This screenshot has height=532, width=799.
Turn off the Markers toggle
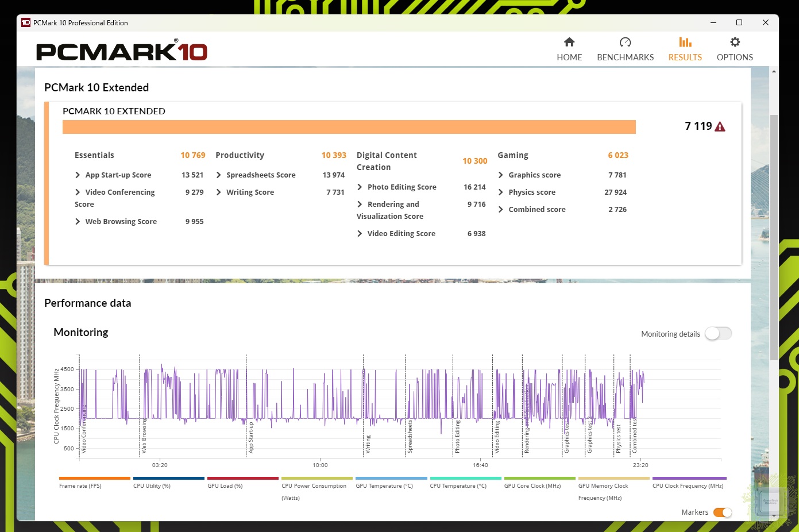tap(723, 512)
